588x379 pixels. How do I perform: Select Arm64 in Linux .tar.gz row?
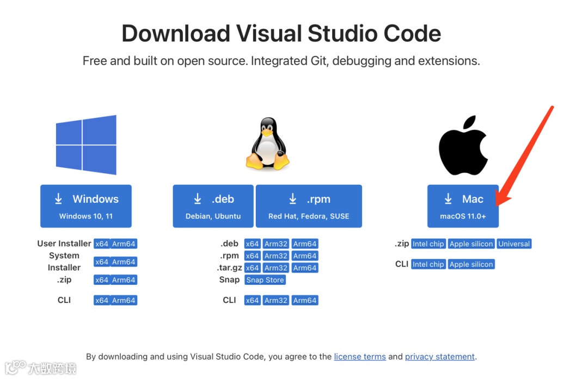[x=305, y=268]
